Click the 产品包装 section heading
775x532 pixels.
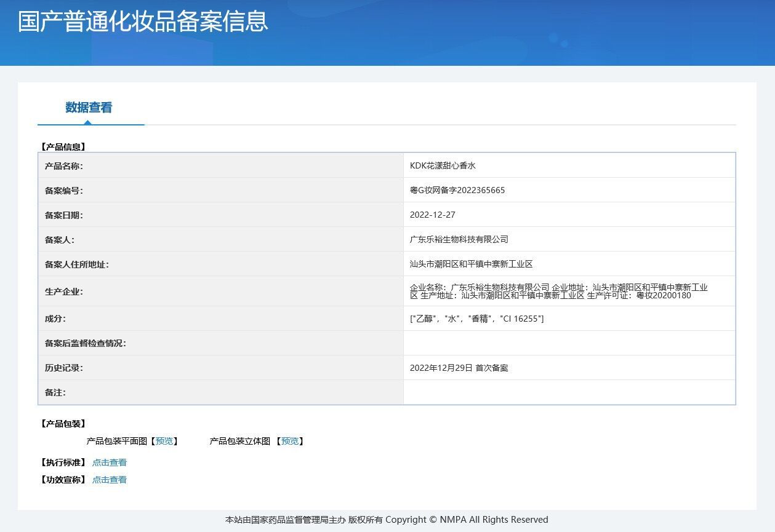click(x=63, y=424)
